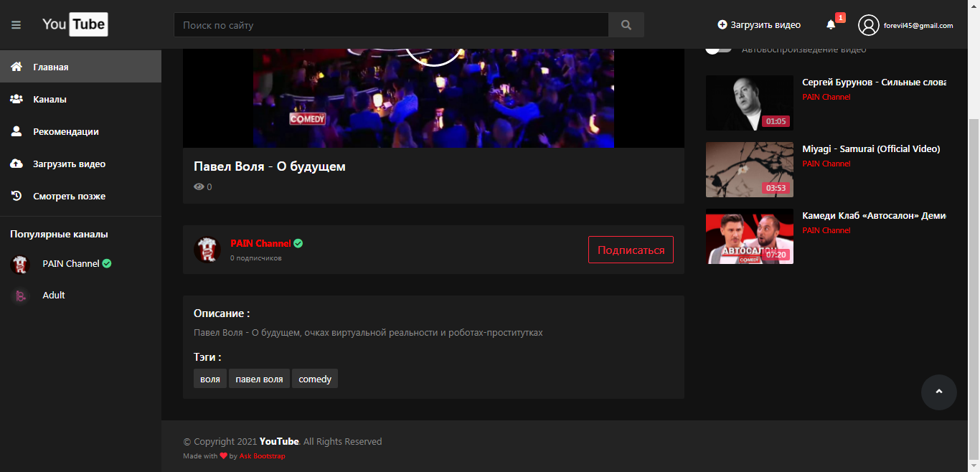Open the notifications bell
This screenshot has width=980, height=472.
click(831, 24)
